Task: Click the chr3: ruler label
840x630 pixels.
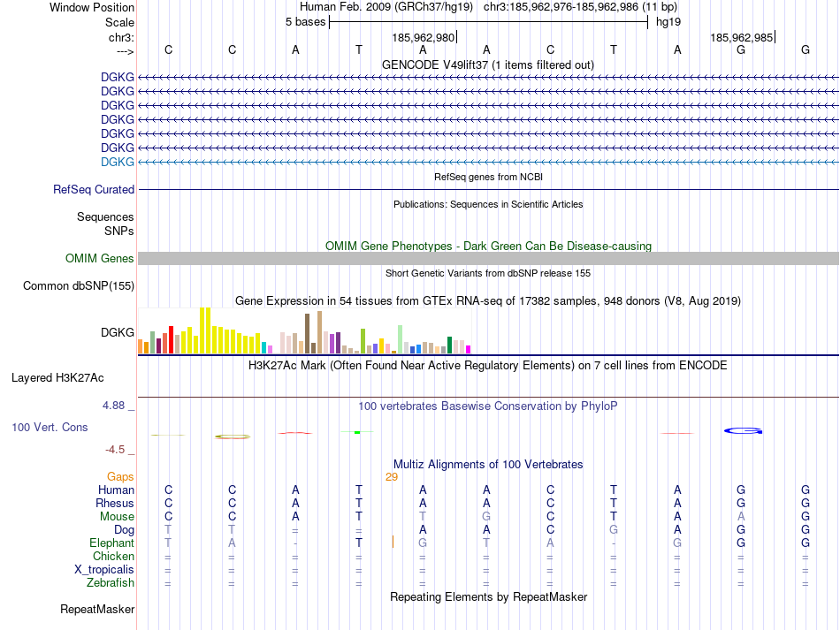Action: click(x=121, y=37)
